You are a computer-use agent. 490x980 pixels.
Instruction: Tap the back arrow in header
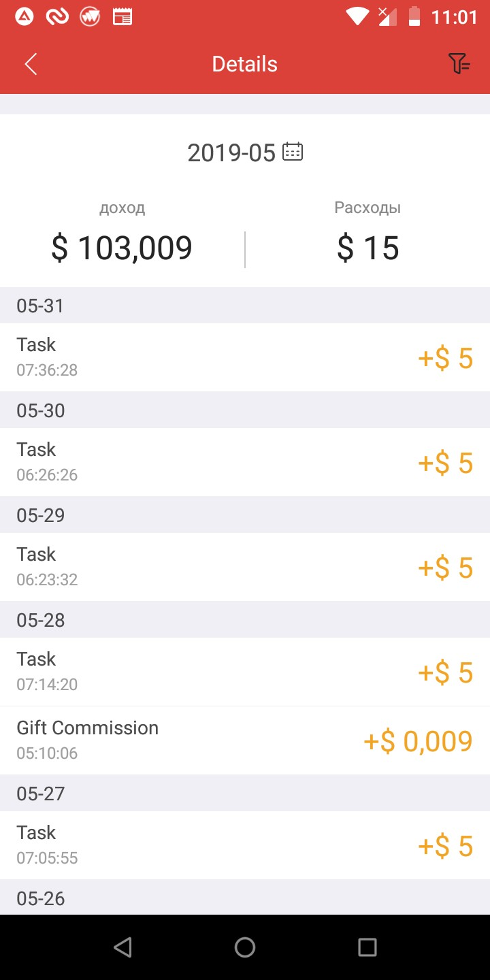pos(31,65)
